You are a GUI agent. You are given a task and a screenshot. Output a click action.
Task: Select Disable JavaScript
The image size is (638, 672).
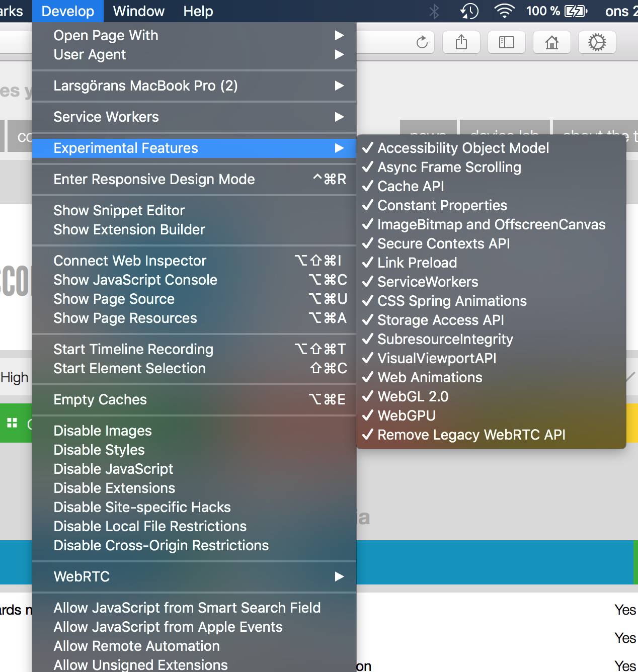point(194,469)
